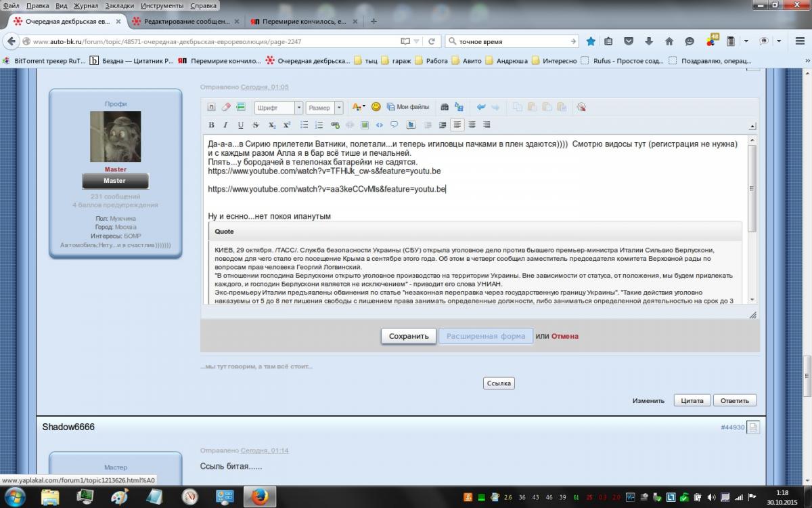This screenshot has width=812, height=508.
Task: Toggle bold formatting in the editor
Action: [211, 125]
